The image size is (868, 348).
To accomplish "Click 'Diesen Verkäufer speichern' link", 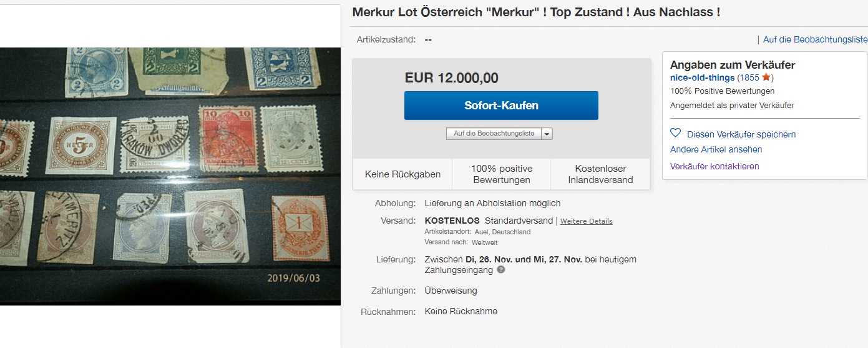I will [741, 134].
